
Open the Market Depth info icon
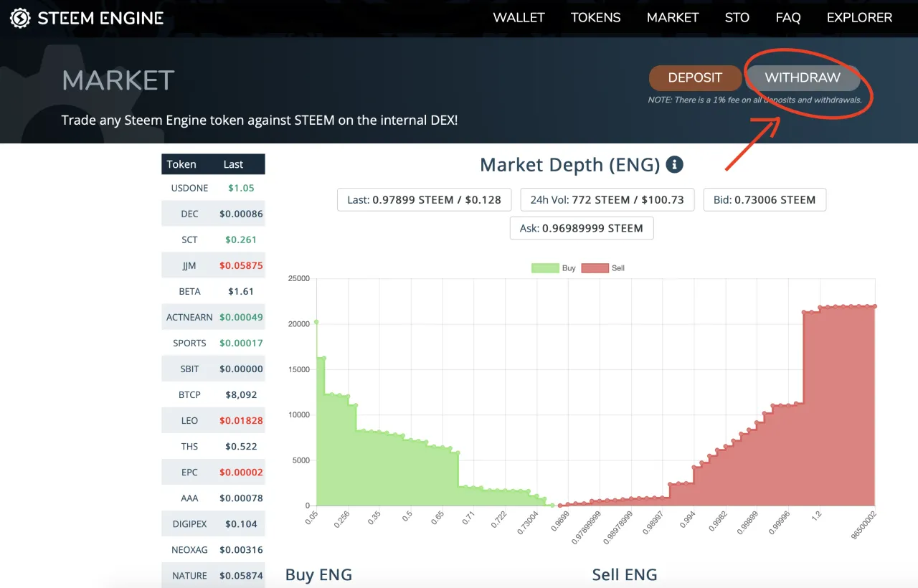pos(674,165)
